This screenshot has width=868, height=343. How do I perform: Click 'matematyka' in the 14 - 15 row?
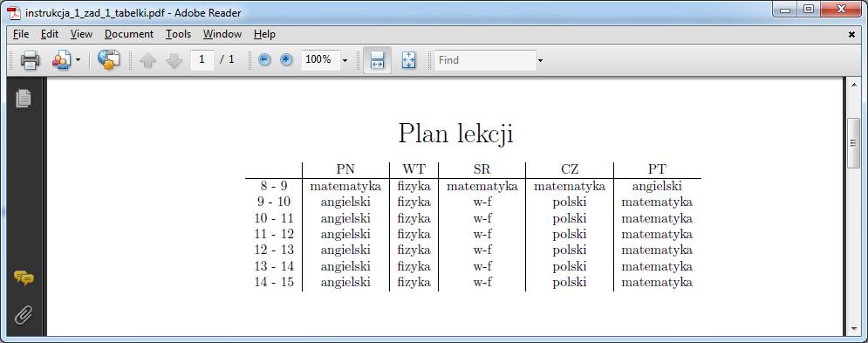click(x=657, y=283)
